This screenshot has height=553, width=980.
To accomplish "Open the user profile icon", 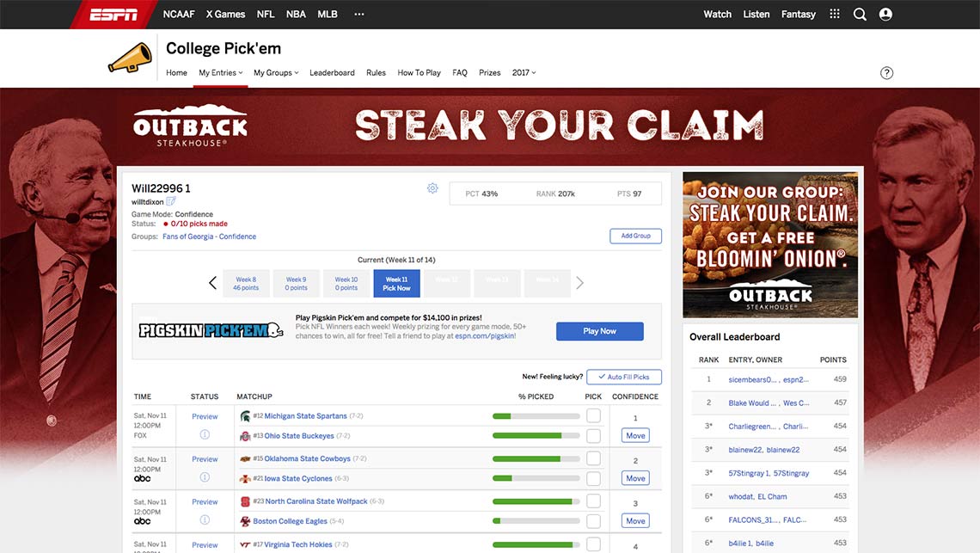I will click(x=885, y=14).
